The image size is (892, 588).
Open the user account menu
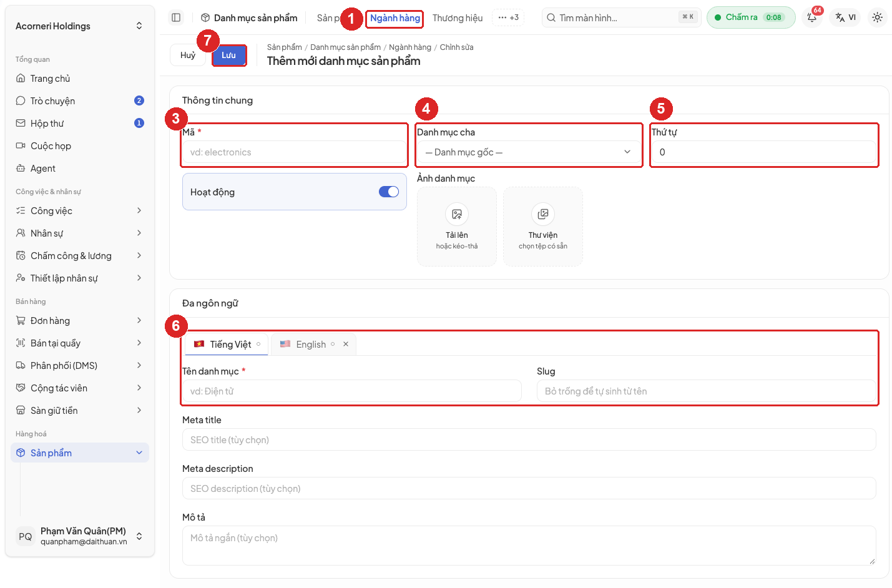click(80, 536)
